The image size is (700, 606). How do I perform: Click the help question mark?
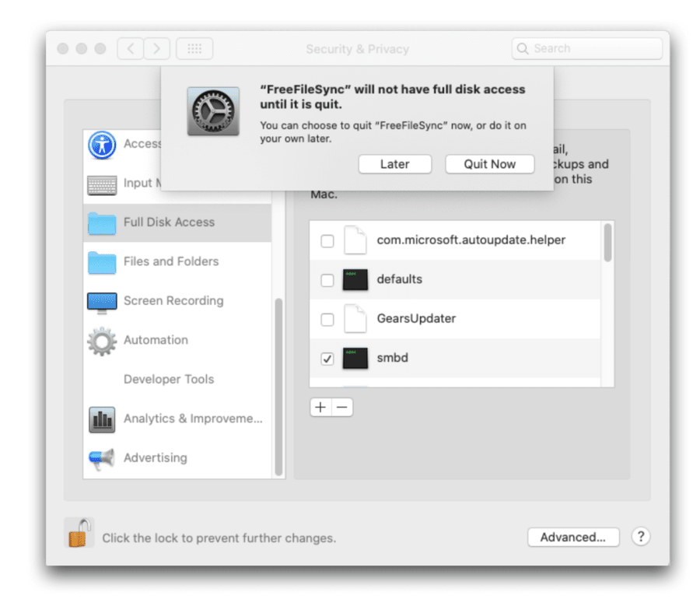click(640, 537)
